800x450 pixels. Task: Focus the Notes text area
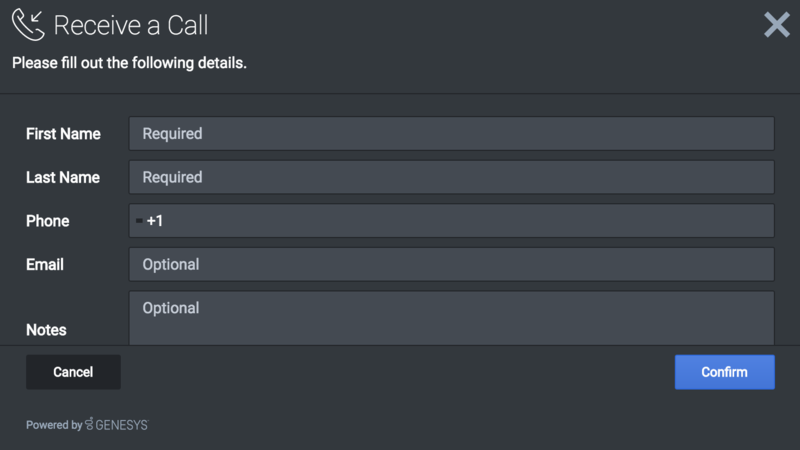[451, 318]
